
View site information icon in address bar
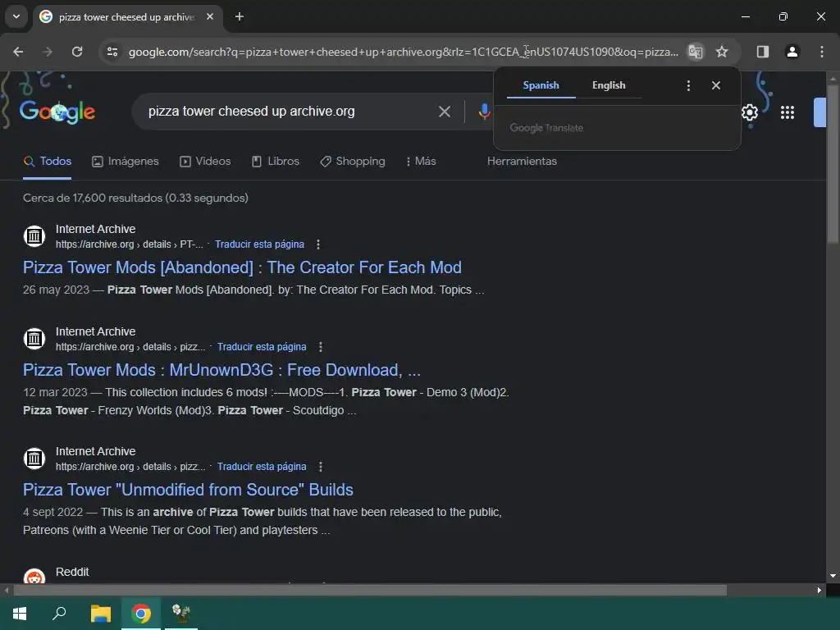[112, 52]
